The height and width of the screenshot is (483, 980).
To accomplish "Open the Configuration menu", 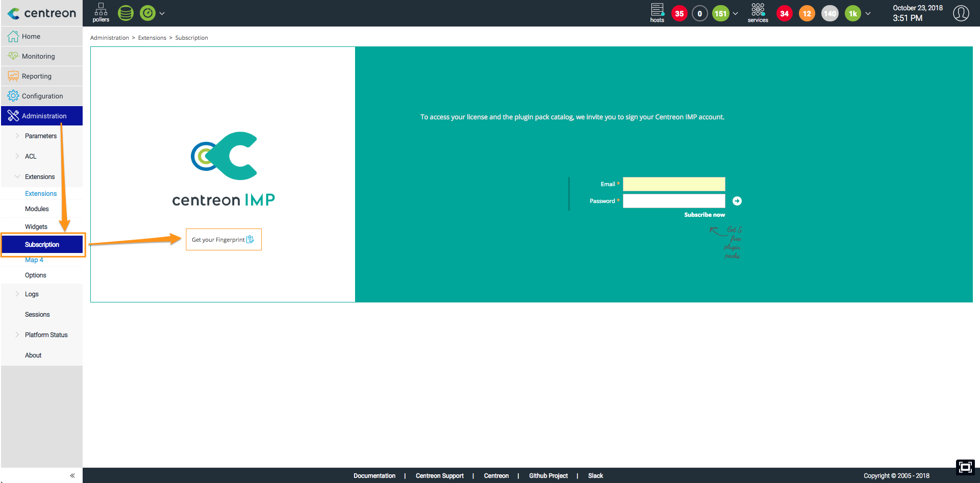I will pos(42,96).
